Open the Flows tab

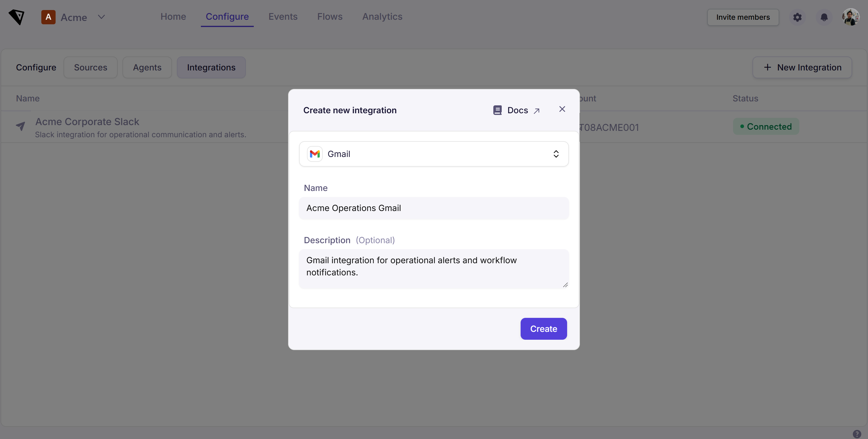329,16
